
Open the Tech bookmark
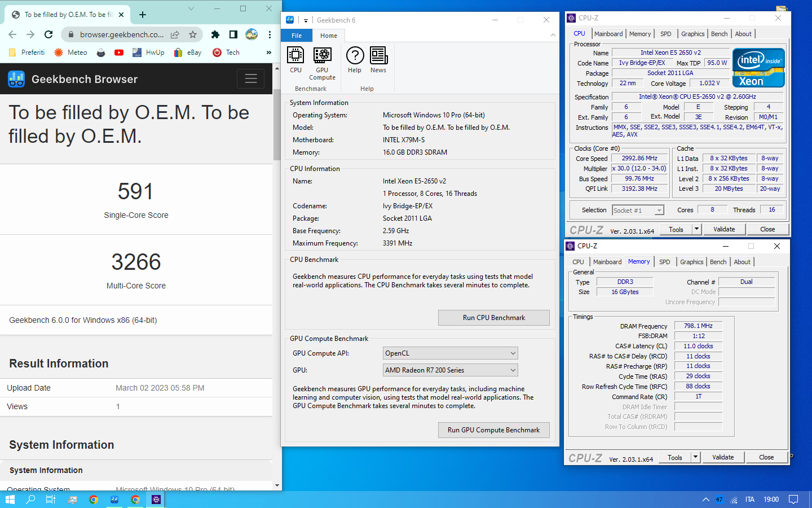coord(226,52)
